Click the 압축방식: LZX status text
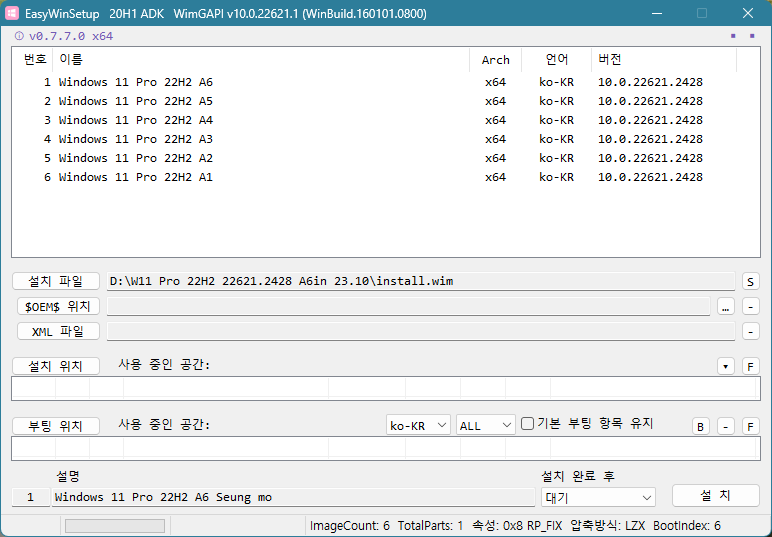The width and height of the screenshot is (772, 537). point(608,526)
